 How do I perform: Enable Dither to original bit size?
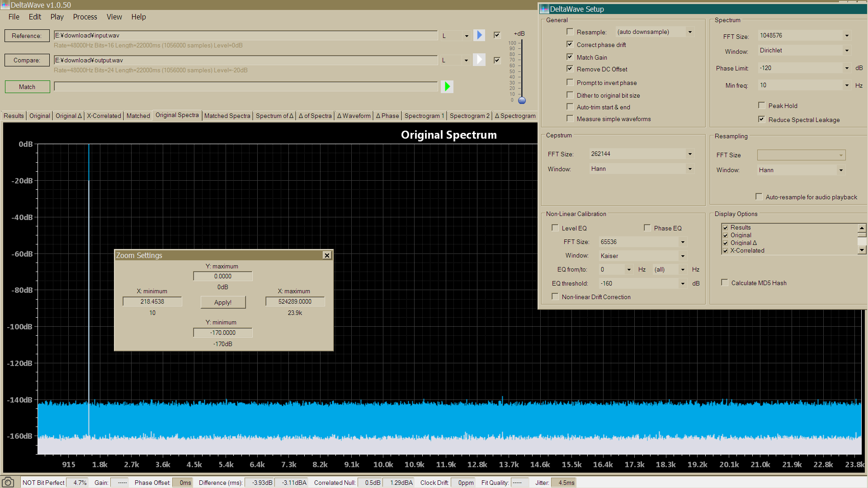tap(570, 95)
